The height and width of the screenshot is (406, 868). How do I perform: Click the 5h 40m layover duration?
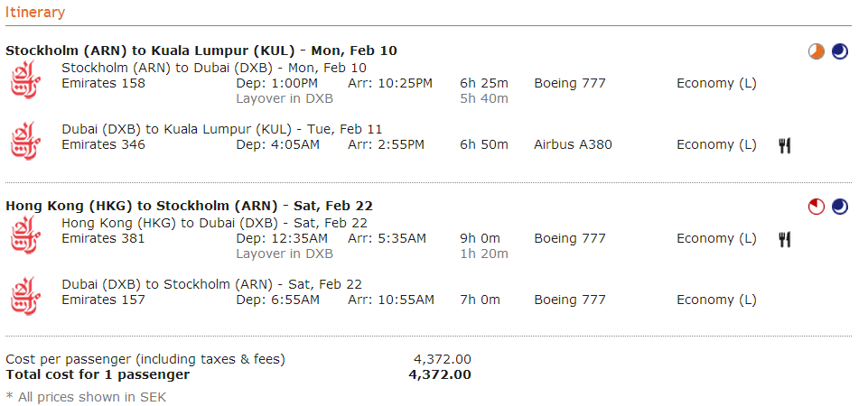[483, 98]
